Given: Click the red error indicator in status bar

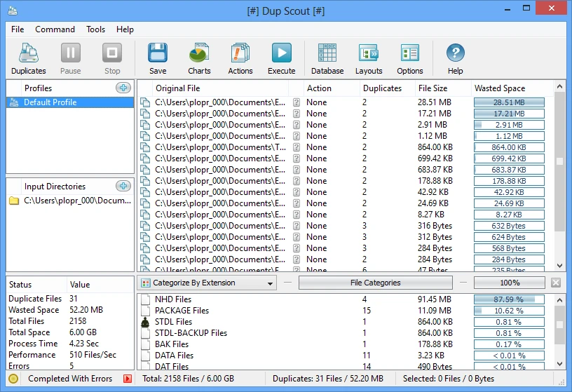Looking at the screenshot, I should coord(128,379).
